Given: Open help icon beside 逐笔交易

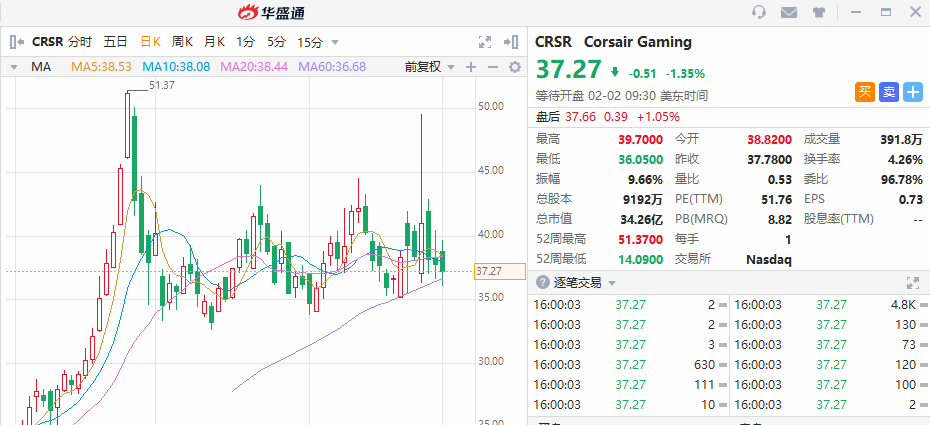Looking at the screenshot, I should (x=542, y=283).
